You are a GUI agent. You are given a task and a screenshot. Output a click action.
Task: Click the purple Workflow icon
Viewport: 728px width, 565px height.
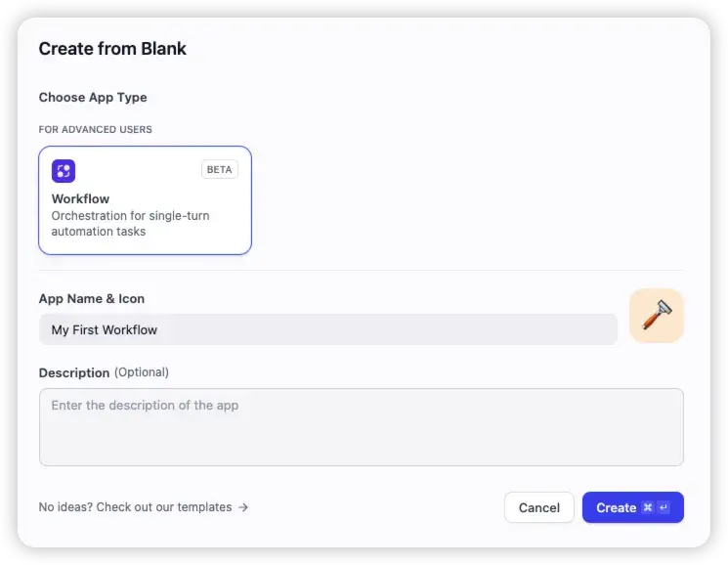click(x=64, y=171)
